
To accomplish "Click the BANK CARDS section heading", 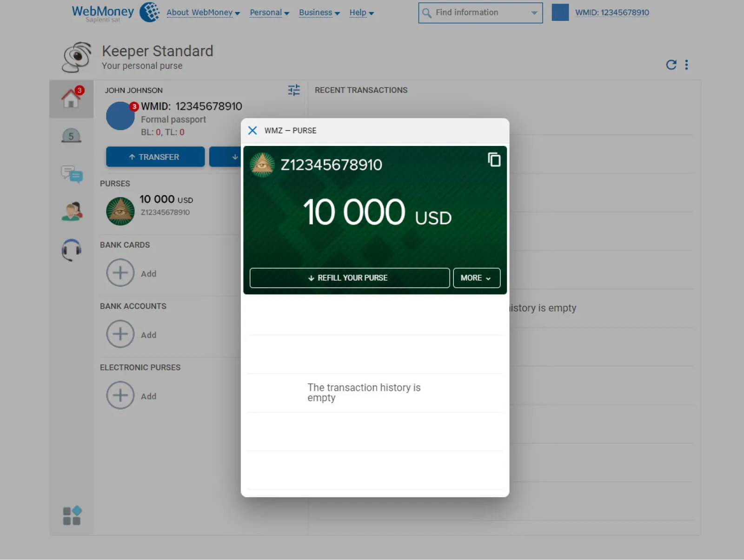I will click(x=125, y=245).
